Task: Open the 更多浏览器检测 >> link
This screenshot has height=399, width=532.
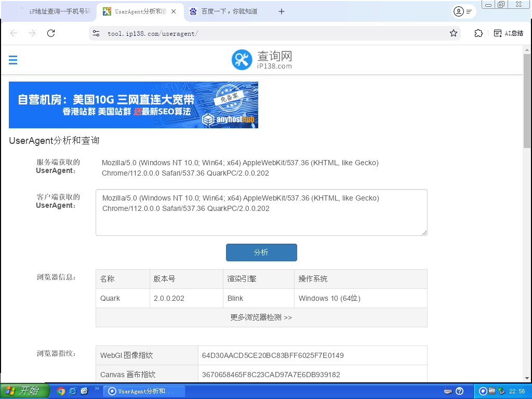Action: click(x=261, y=317)
